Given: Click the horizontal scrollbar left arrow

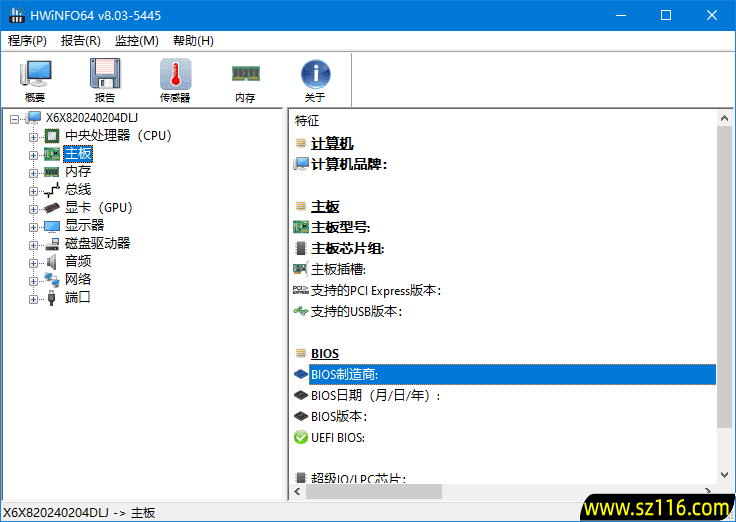Looking at the screenshot, I should click(297, 491).
